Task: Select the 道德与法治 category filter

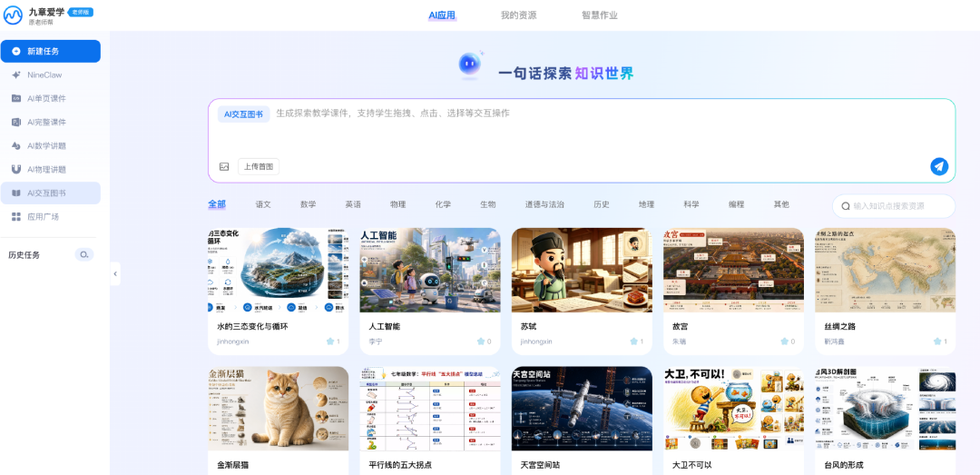Action: pyautogui.click(x=544, y=204)
